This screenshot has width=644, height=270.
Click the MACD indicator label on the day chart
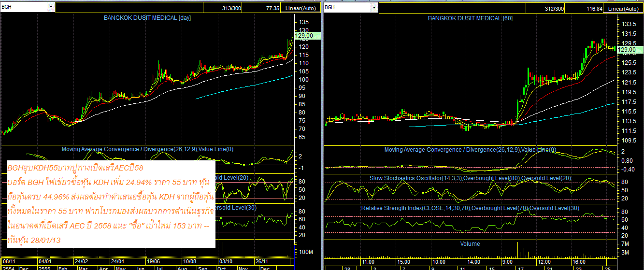pyautogui.click(x=147, y=149)
